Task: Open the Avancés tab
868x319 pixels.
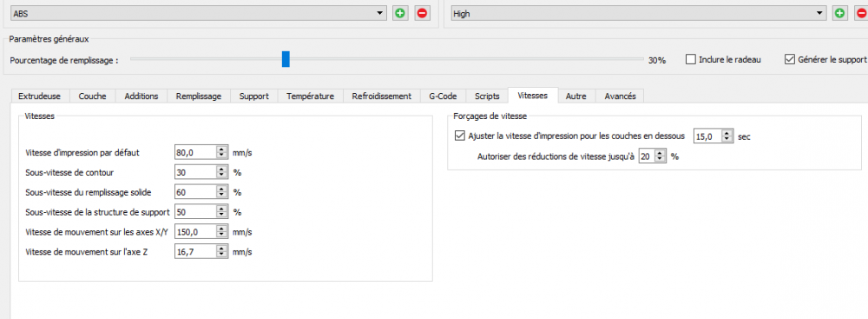Action: 620,96
